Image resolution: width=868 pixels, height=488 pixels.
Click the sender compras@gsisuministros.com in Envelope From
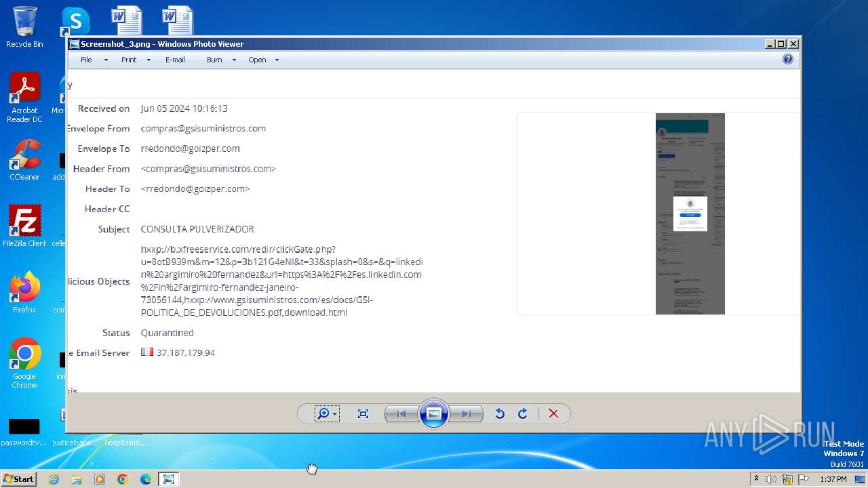point(203,128)
